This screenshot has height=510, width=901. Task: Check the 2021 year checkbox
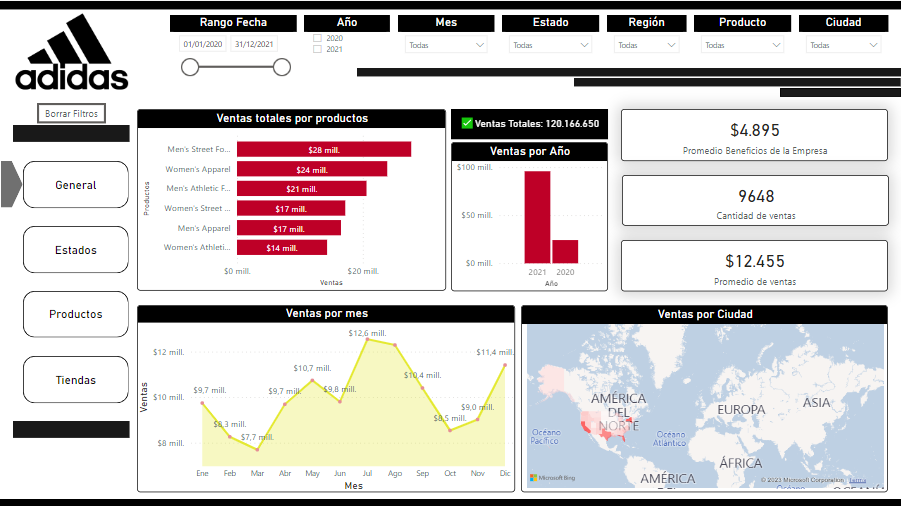pyautogui.click(x=317, y=49)
